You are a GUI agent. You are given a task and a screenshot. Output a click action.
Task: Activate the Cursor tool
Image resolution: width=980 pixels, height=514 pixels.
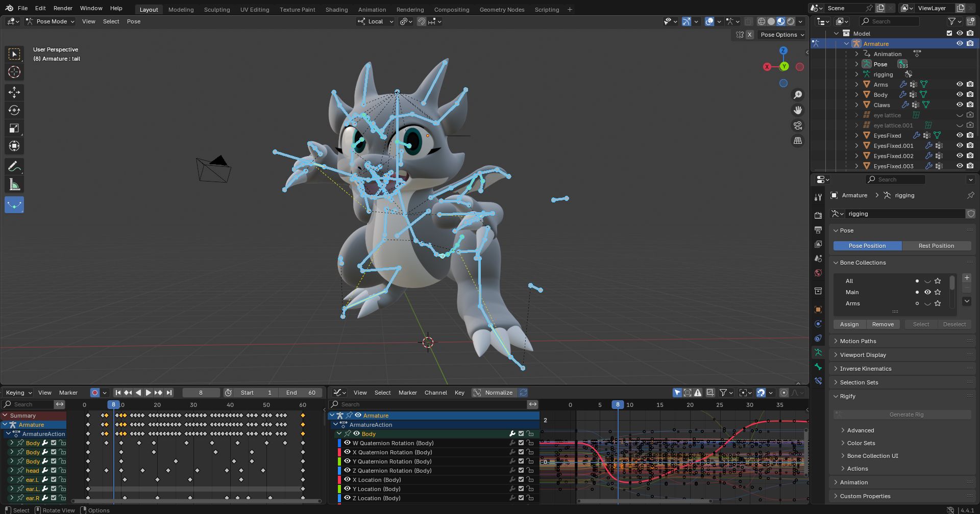coord(14,72)
